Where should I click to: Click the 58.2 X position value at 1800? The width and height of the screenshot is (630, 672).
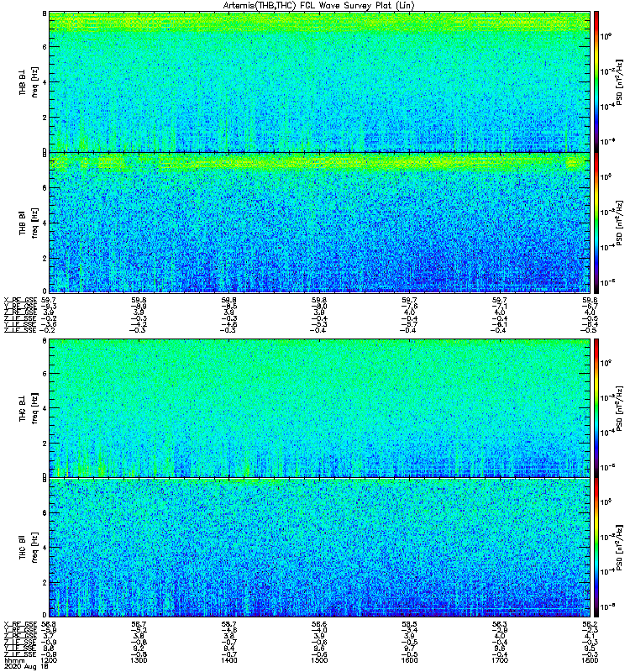(590, 624)
